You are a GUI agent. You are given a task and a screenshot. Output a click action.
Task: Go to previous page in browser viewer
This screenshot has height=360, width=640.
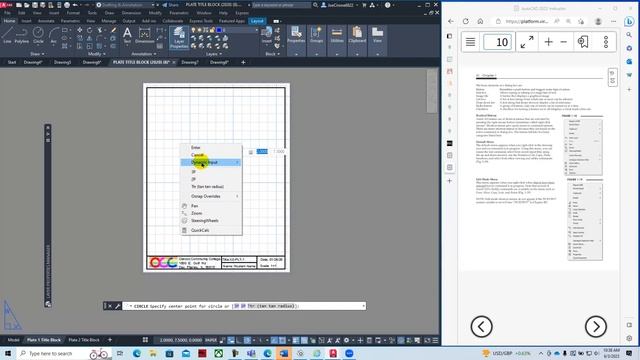point(481,327)
